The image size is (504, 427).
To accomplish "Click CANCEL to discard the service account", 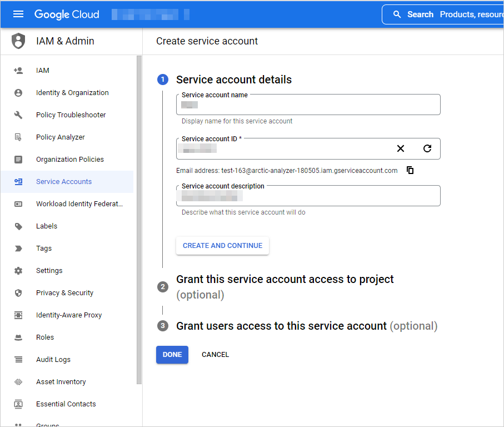I will (x=215, y=354).
